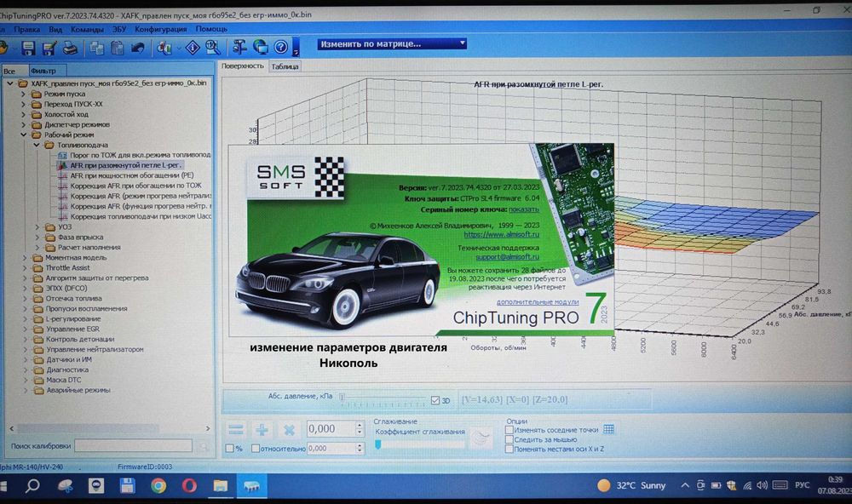Click the показать serial number link
852x504 pixels.
(524, 209)
